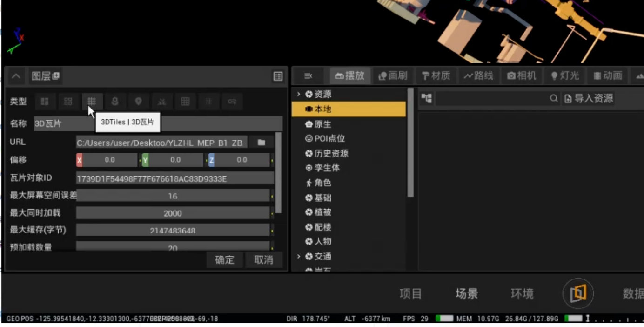Open the 环境 section

pos(522,293)
